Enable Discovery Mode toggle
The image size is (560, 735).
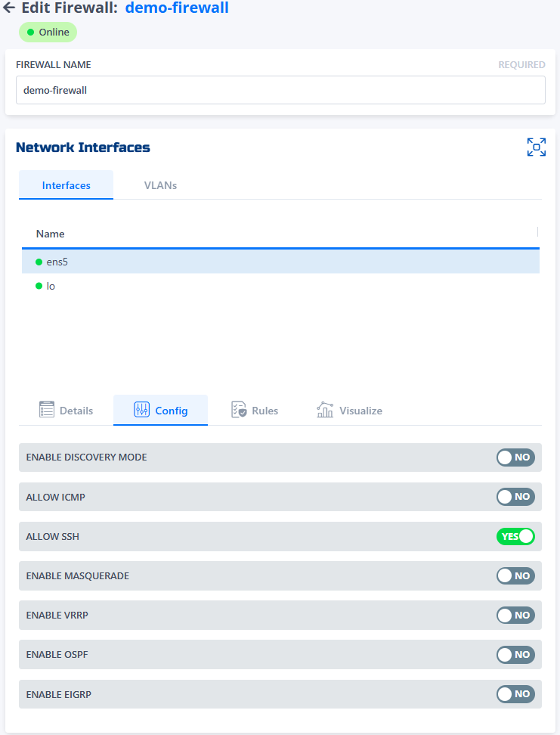[515, 457]
